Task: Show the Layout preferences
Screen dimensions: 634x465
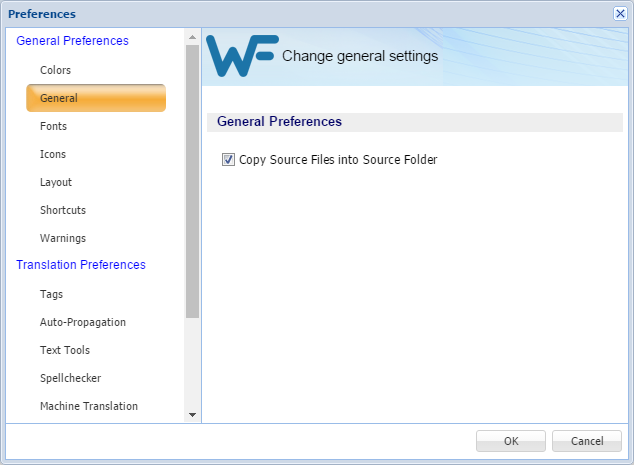Action: (56, 182)
